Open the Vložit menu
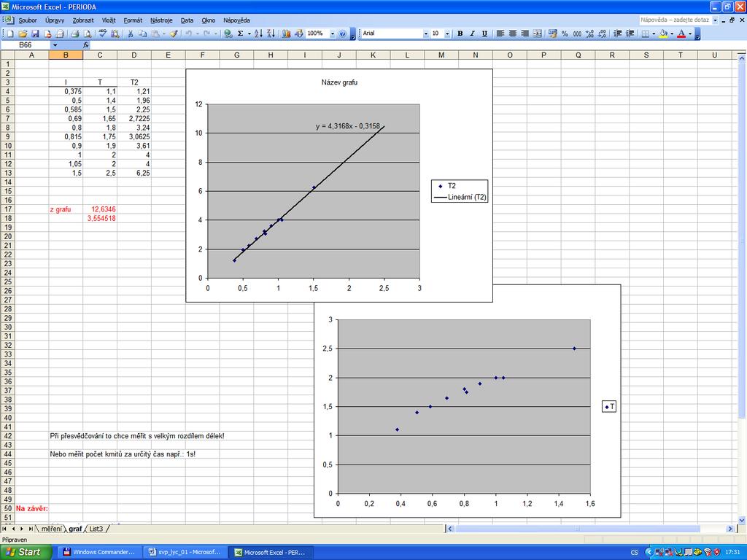The image size is (747, 560). 109,20
